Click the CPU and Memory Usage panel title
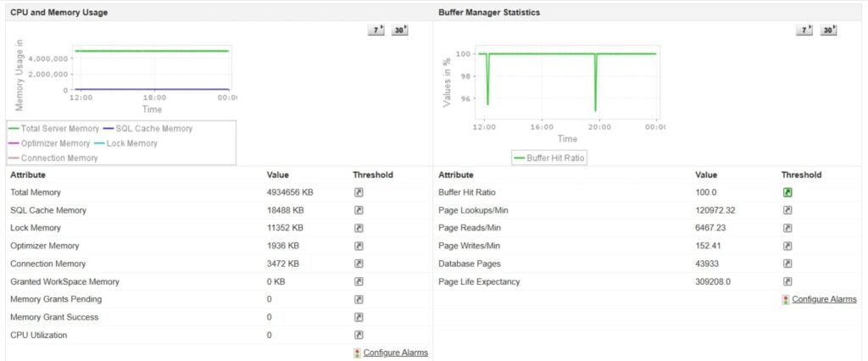The image size is (868, 361). pyautogui.click(x=58, y=12)
